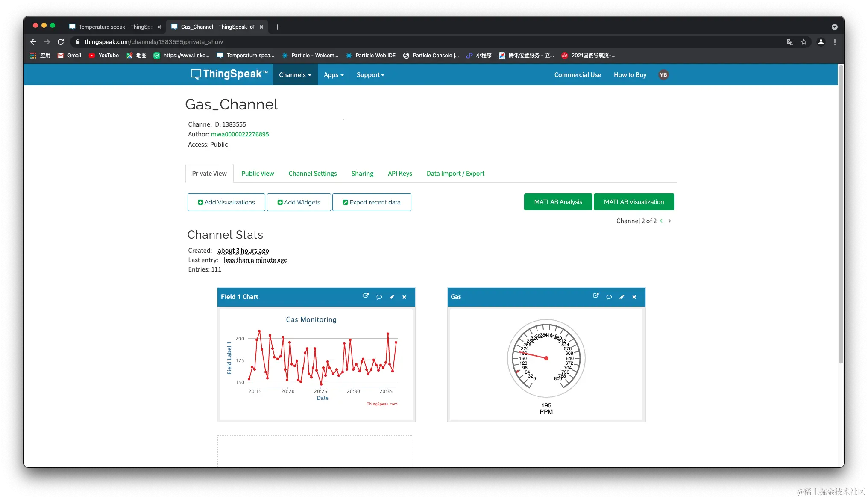Open the API Keys tab
868x499 pixels.
[x=400, y=174]
